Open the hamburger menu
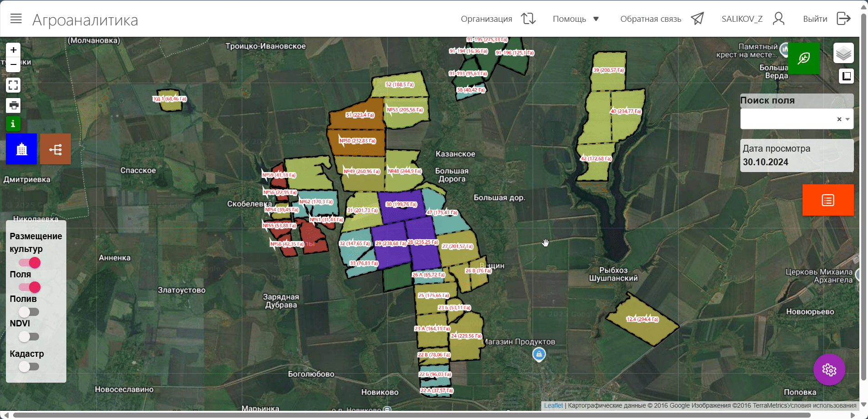The width and height of the screenshot is (868, 419). (16, 19)
